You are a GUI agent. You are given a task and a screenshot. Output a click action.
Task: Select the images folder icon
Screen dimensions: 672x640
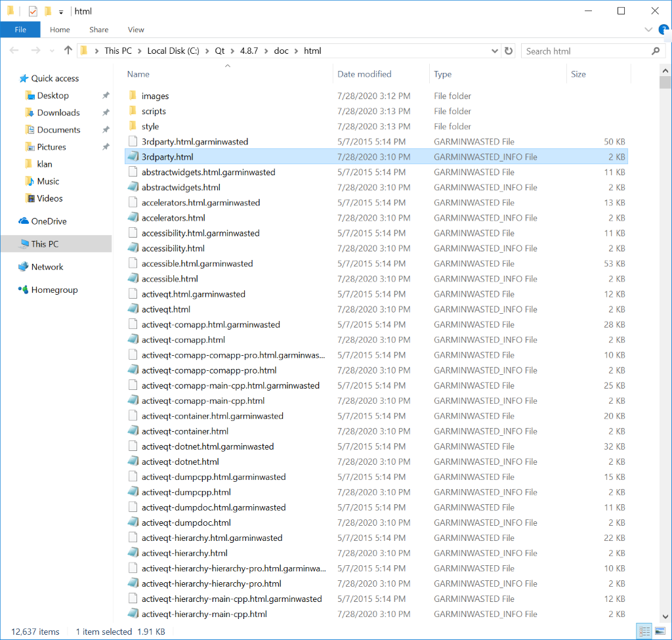(x=132, y=96)
